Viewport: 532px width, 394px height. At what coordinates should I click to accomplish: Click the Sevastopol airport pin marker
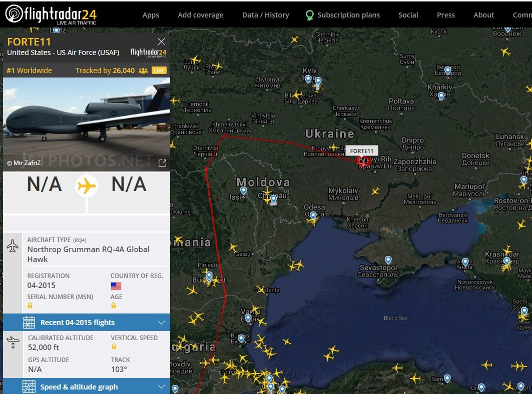click(x=388, y=260)
